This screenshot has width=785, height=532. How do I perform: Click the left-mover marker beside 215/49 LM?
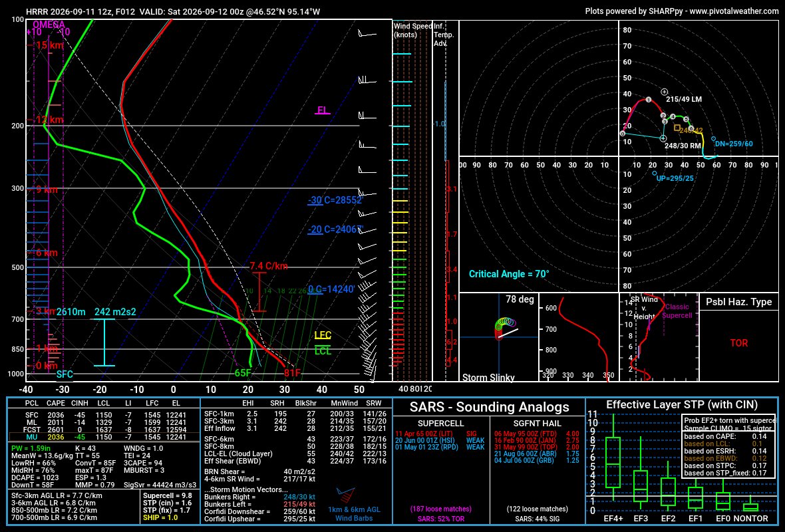point(665,92)
